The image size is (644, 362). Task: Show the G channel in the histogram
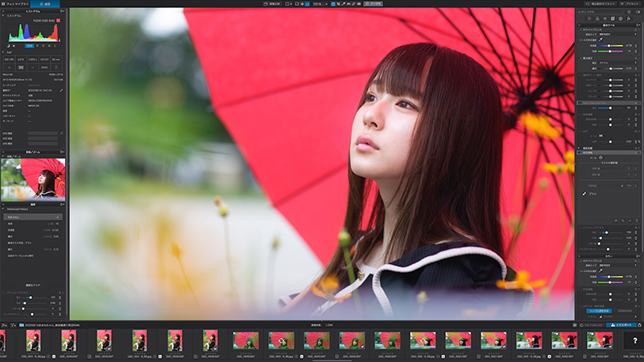[x=43, y=46]
